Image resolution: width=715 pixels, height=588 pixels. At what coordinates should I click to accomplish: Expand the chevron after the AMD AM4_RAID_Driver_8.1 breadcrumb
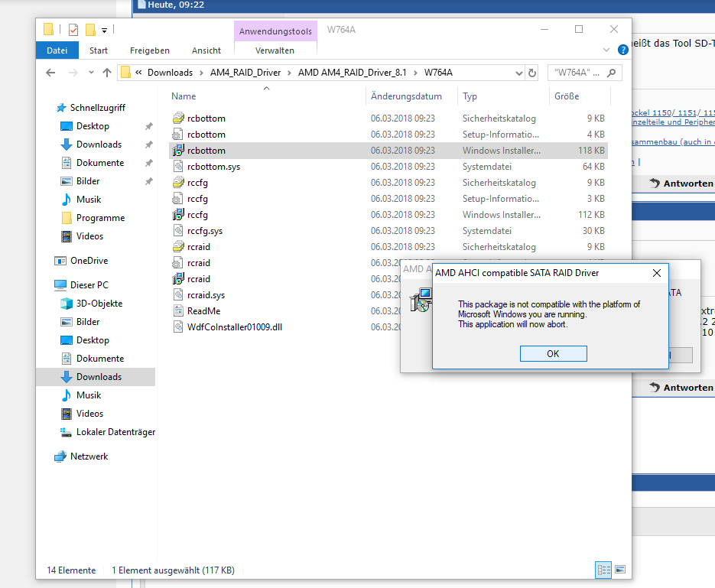415,73
